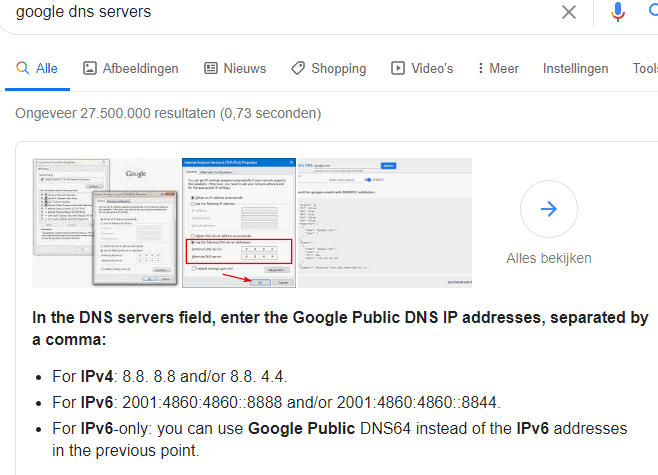The height and width of the screenshot is (475, 658).
Task: Open Instellingen
Action: pos(575,68)
